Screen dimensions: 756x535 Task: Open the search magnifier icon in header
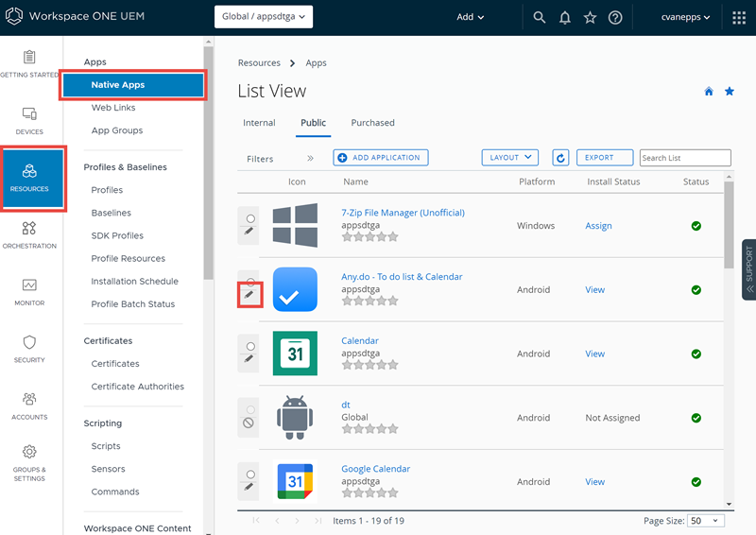tap(539, 17)
